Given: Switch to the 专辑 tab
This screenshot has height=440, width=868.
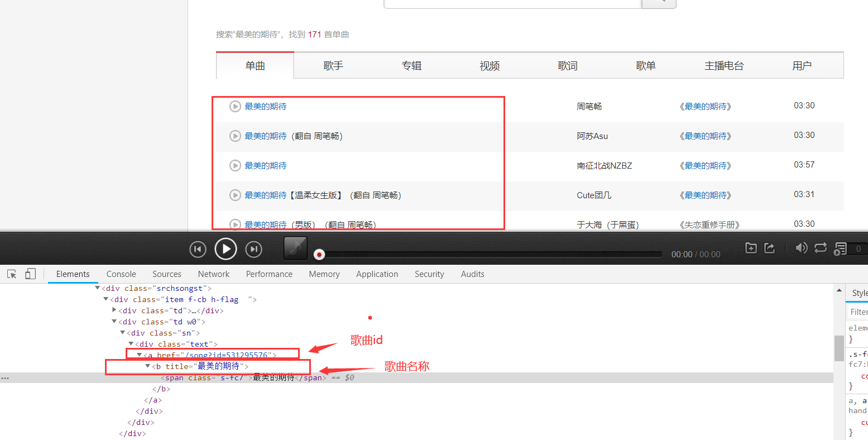Looking at the screenshot, I should 411,66.
